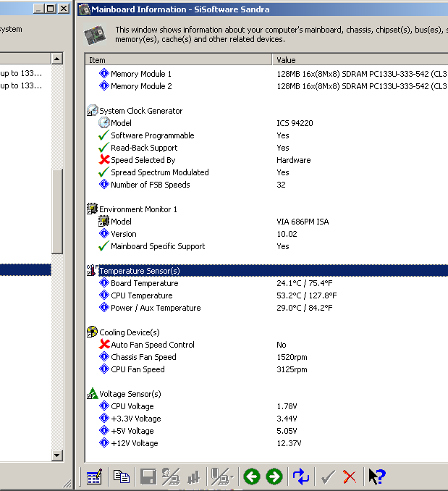Select the +12V Voltage row
The image size is (448, 491).
[x=266, y=443]
